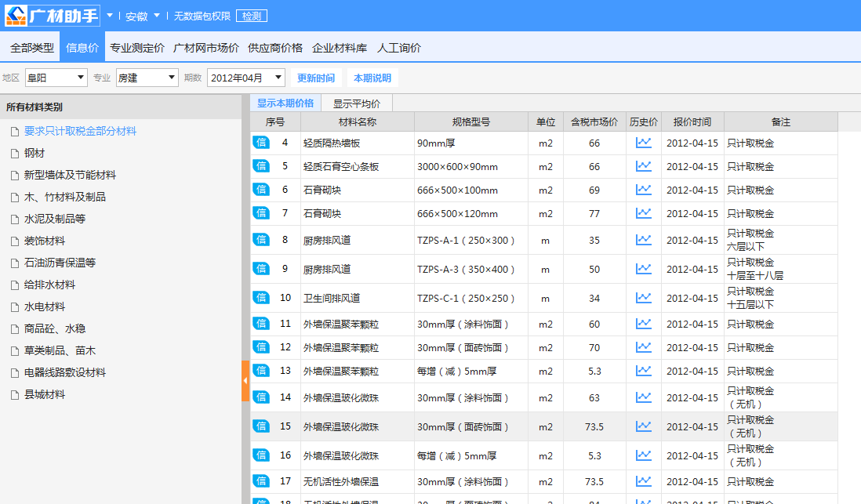The image size is (861, 504).
Task: Click the 无机活性外墙保温 name in row 17
Action: 341,481
